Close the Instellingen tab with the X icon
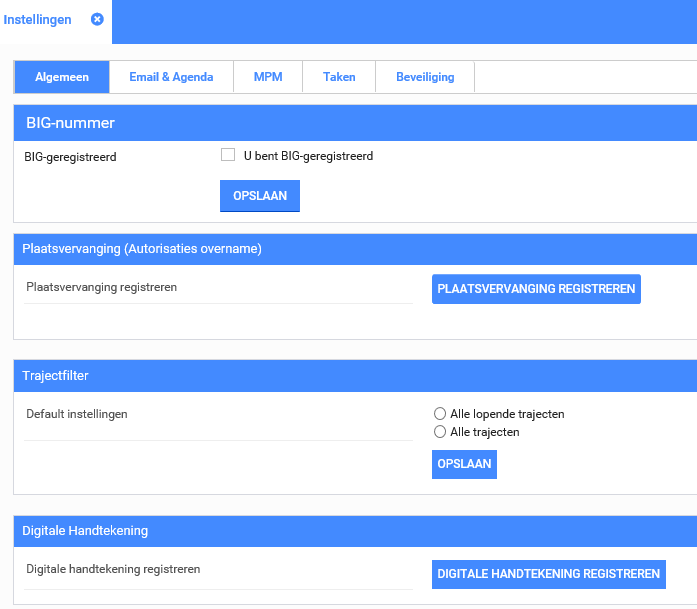This screenshot has height=609, width=697. point(97,20)
